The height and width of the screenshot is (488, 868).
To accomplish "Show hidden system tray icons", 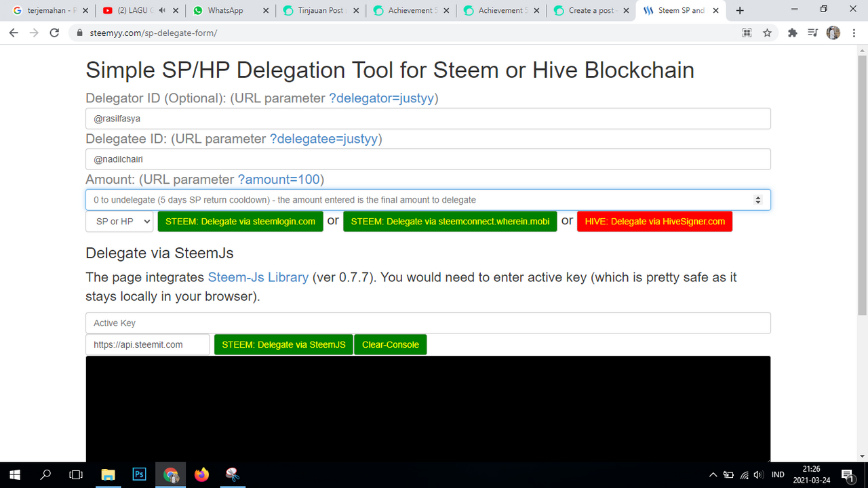I will pyautogui.click(x=713, y=474).
